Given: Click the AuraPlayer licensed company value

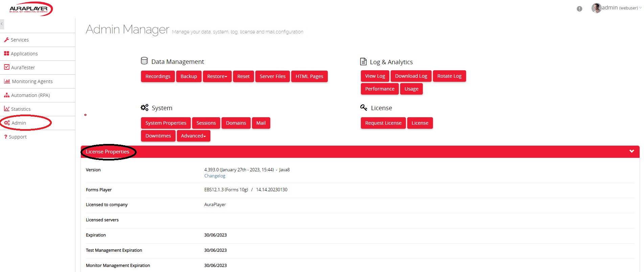Looking at the screenshot, I should coord(215,205).
